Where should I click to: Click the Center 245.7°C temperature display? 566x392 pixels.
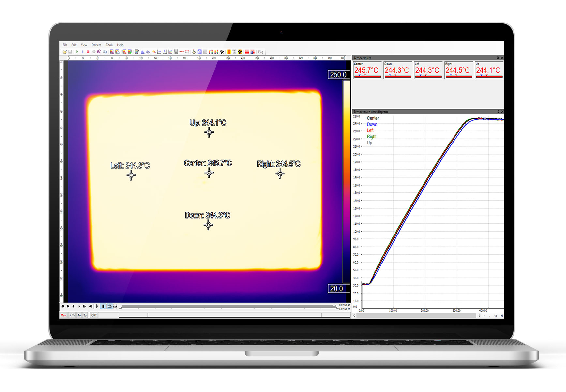coord(367,70)
